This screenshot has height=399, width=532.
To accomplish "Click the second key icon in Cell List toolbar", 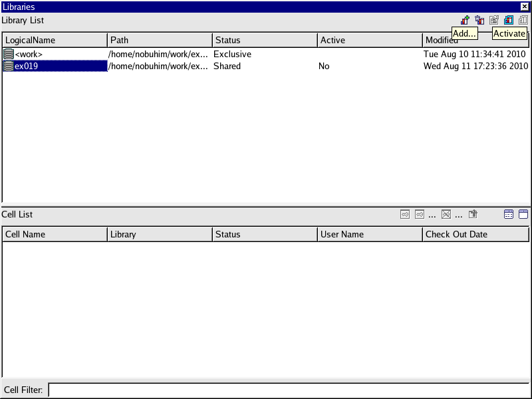I will click(419, 214).
